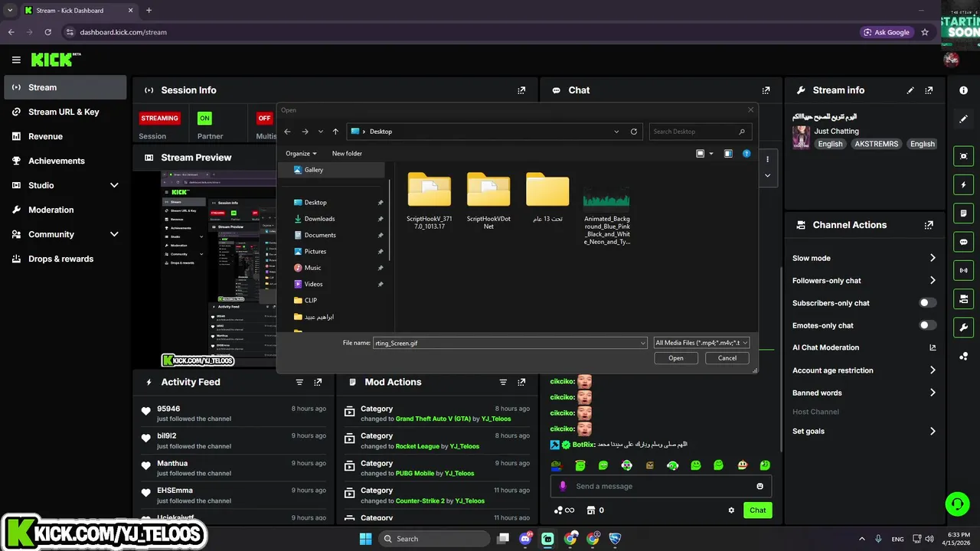Click Help icon in Open dialog

pos(746,154)
